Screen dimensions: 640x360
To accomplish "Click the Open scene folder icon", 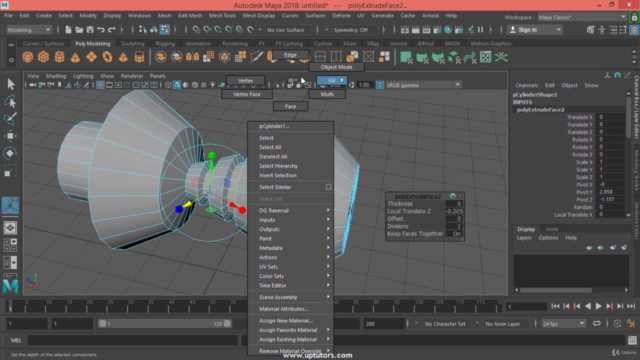I will [79, 30].
